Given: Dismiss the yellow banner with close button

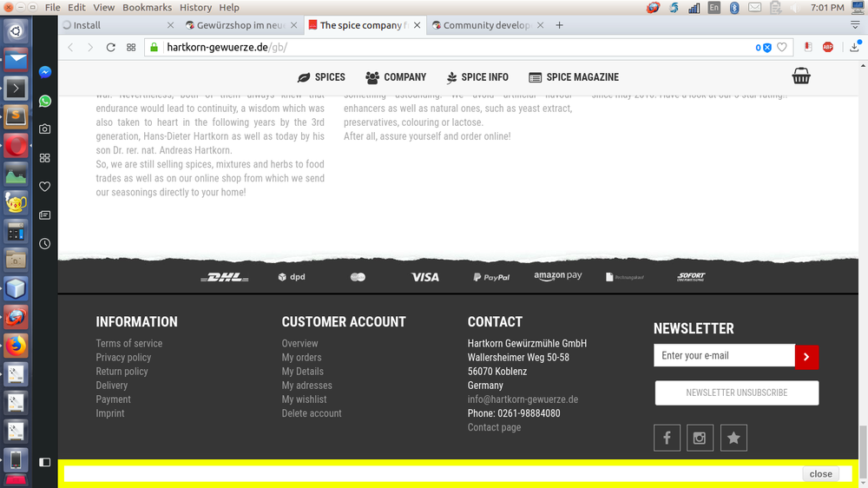Looking at the screenshot, I should tap(821, 473).
